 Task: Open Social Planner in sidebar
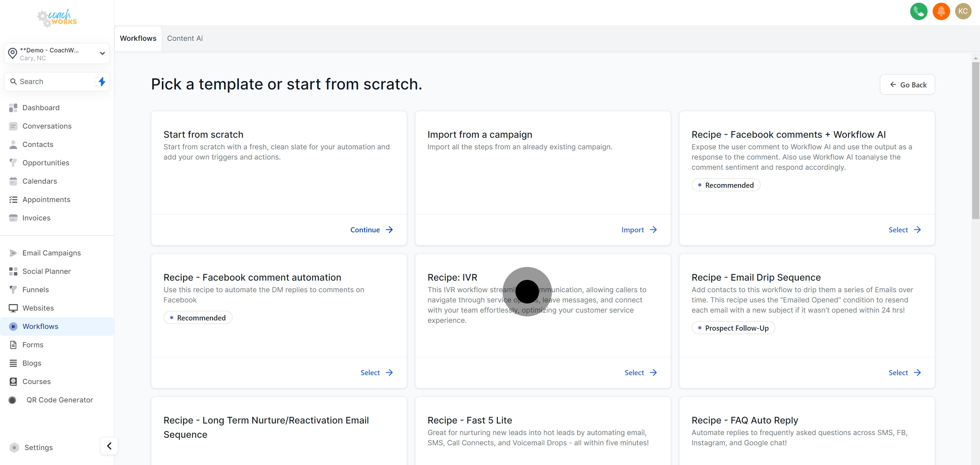coord(46,271)
